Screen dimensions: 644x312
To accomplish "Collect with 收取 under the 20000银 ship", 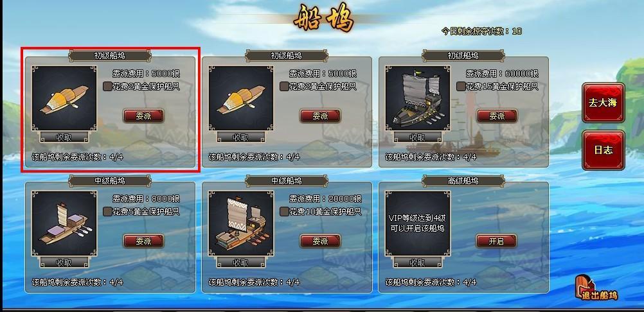I will (x=240, y=263).
